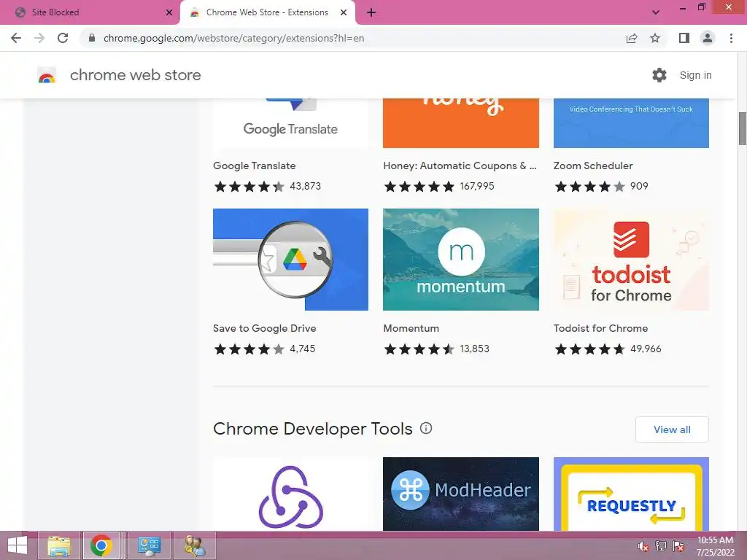
Task: Open the Momentum extension thumbnail
Action: (461, 260)
